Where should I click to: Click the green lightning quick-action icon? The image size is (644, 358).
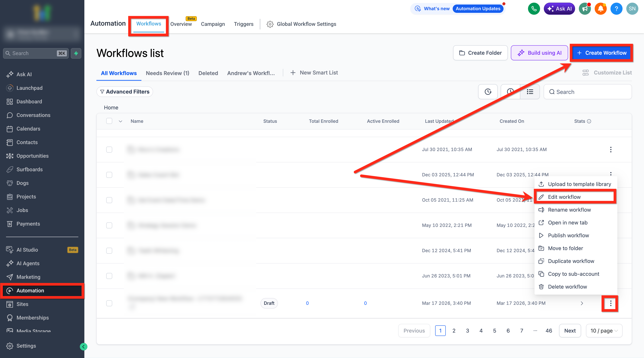tap(76, 53)
